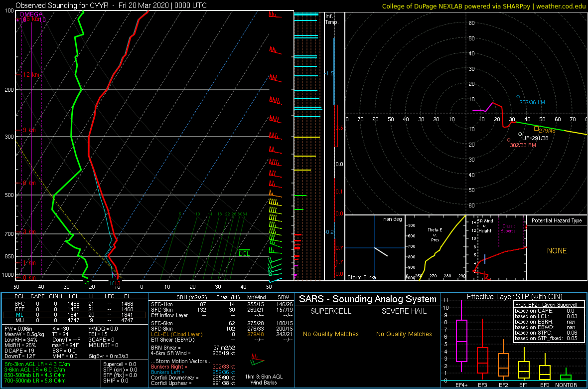Click the PW = 0.06in value

pyautogui.click(x=19, y=329)
